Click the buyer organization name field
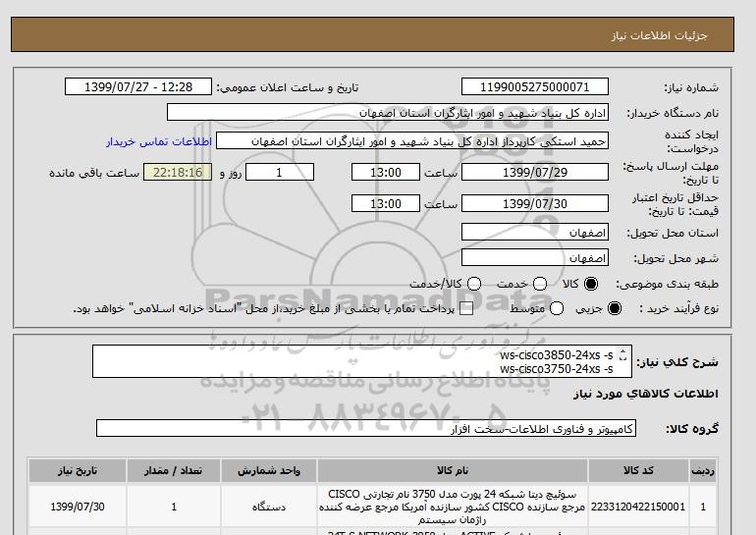Viewport: 756px width, 535px height. click(388, 112)
